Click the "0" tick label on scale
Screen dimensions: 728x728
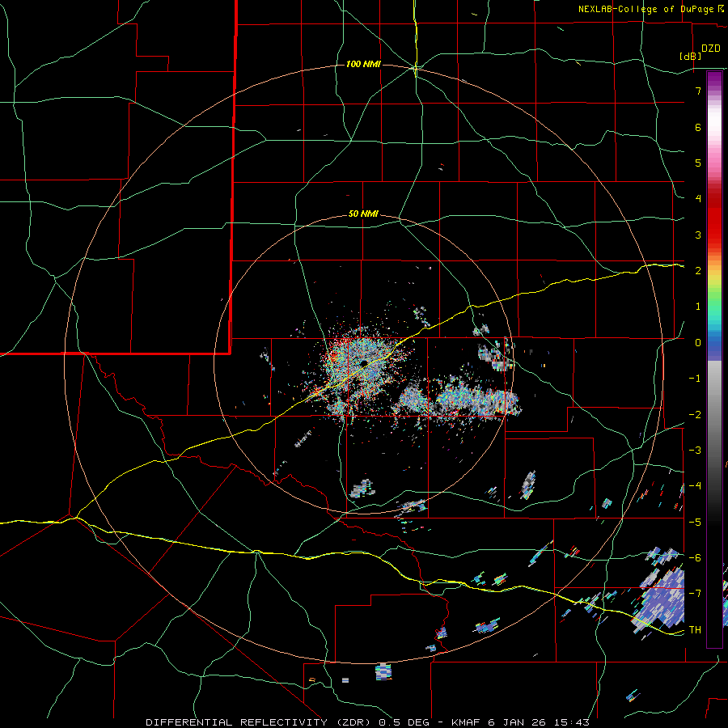tap(698, 342)
